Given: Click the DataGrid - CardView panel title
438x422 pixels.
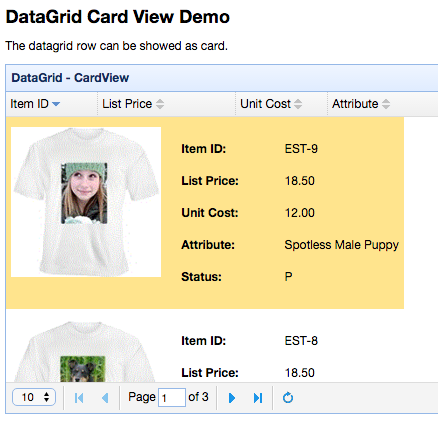Looking at the screenshot, I should [x=70, y=78].
